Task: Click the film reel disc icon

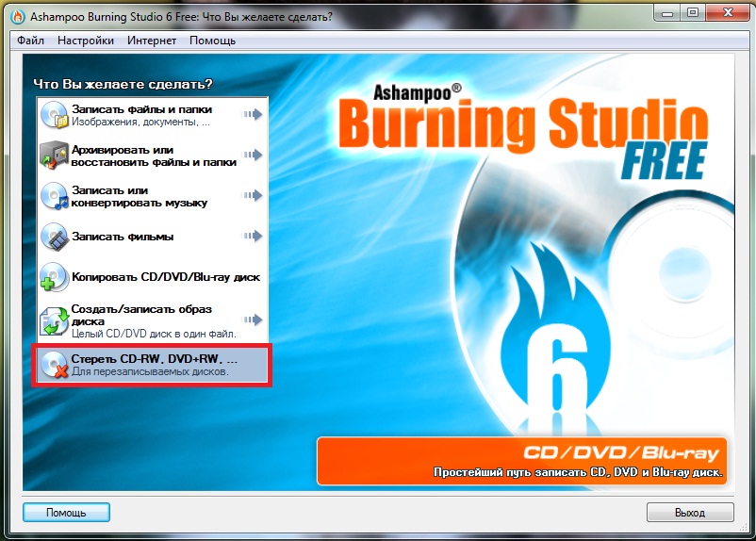Action: (x=54, y=237)
